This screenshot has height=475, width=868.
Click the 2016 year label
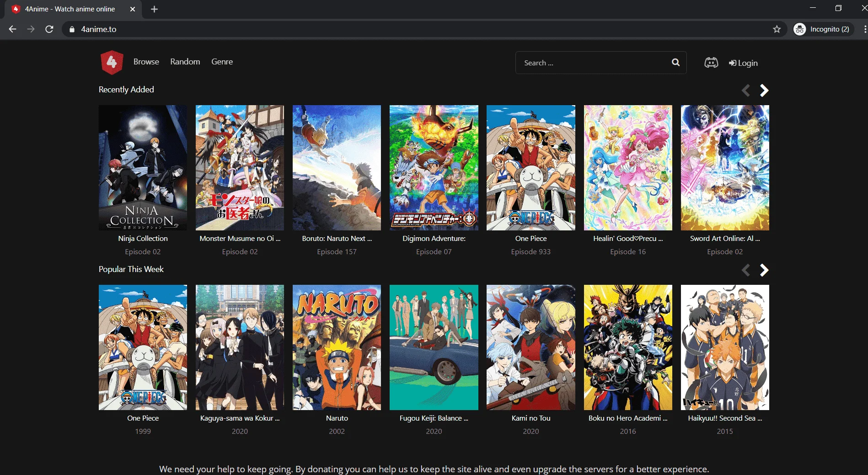tap(628, 431)
